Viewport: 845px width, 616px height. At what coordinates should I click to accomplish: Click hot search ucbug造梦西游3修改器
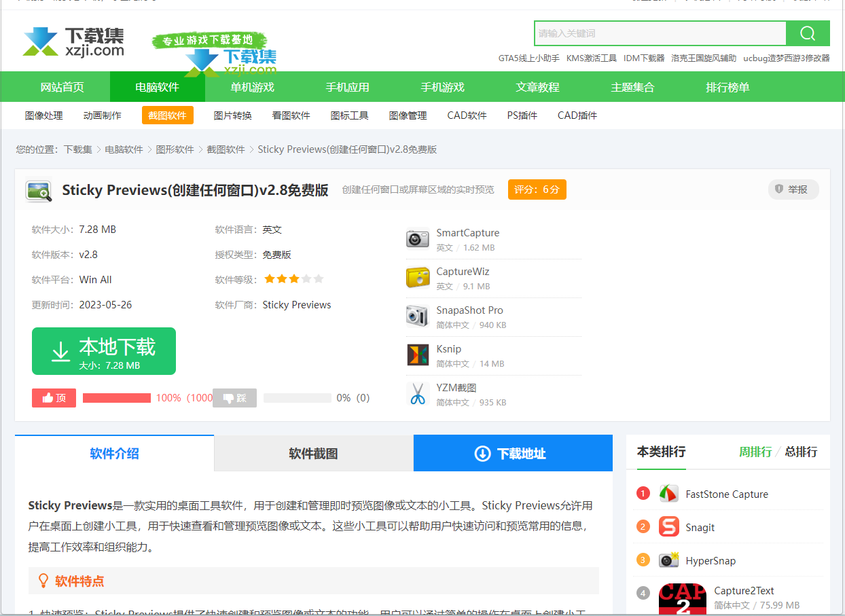(787, 58)
